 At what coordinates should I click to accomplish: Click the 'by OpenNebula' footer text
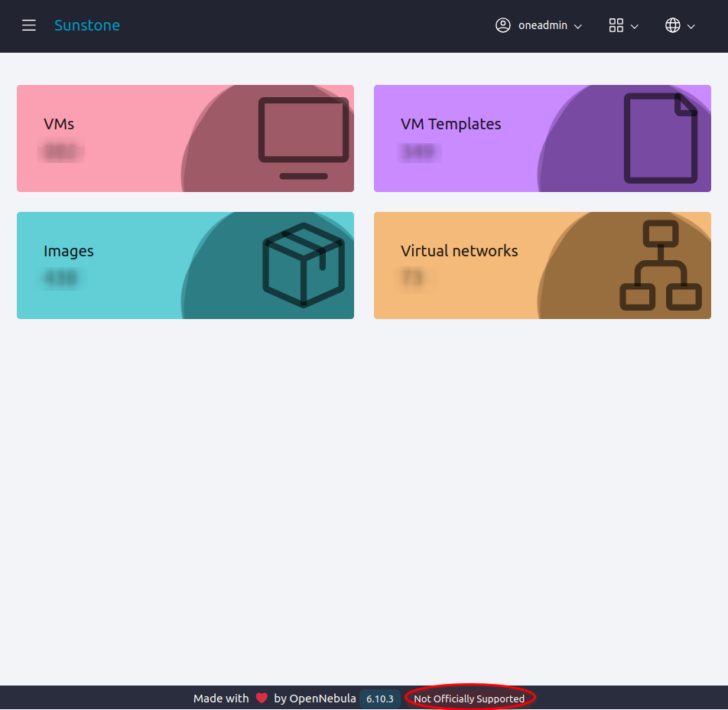[315, 698]
